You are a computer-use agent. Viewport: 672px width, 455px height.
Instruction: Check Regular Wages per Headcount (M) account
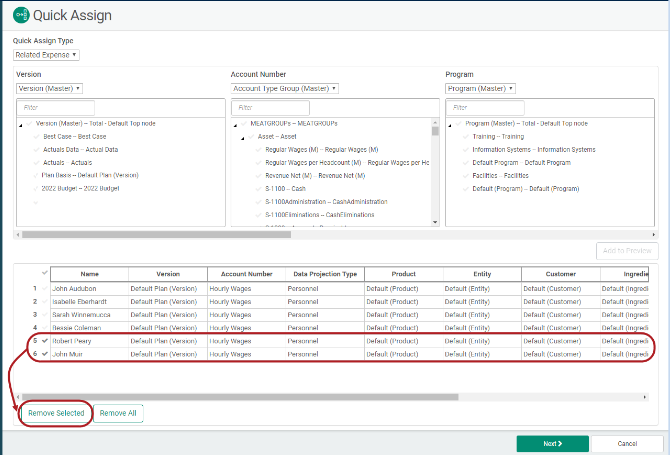pos(258,162)
